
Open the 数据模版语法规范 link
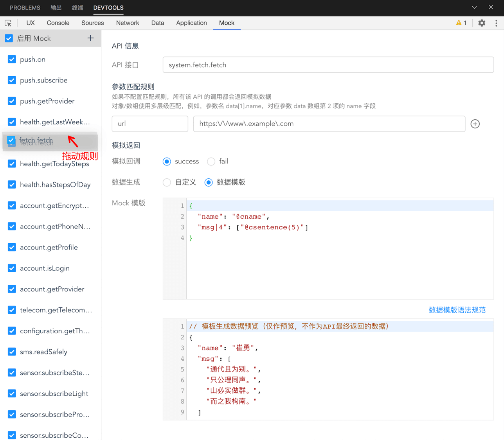(x=457, y=309)
